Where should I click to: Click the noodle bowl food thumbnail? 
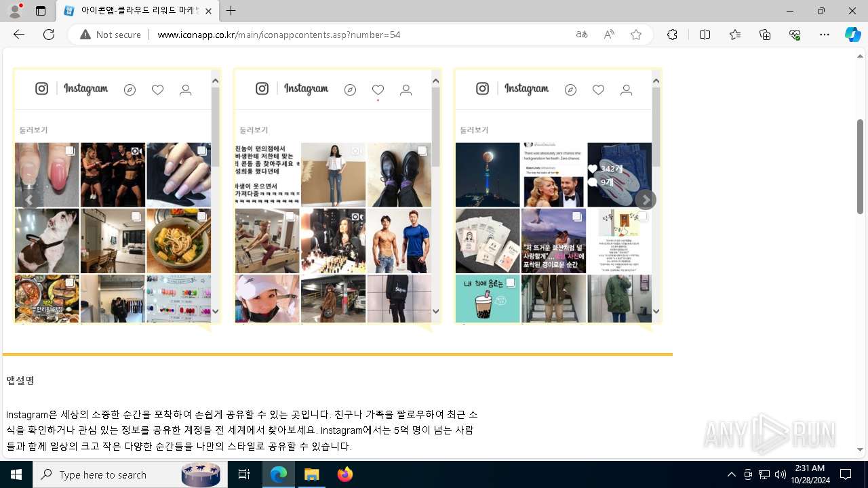coord(178,241)
